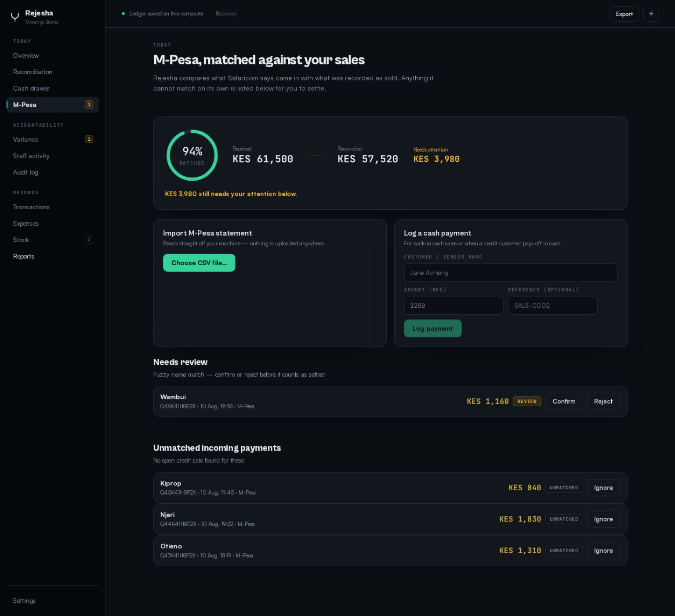Toggle the light/dark theme button
The height and width of the screenshot is (616, 675).
(651, 14)
